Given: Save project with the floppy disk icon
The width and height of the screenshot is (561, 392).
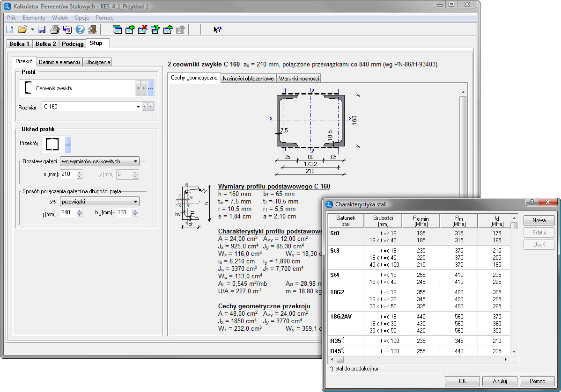Looking at the screenshot, I should 42,30.
